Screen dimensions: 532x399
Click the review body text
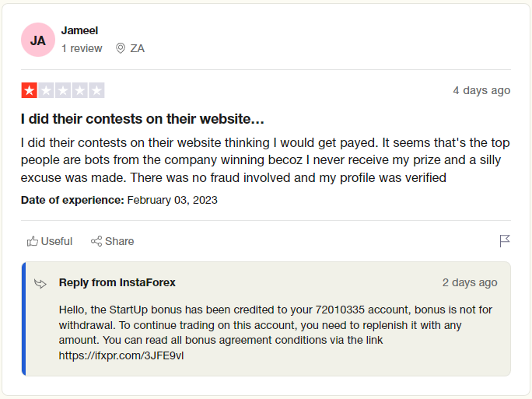(265, 159)
